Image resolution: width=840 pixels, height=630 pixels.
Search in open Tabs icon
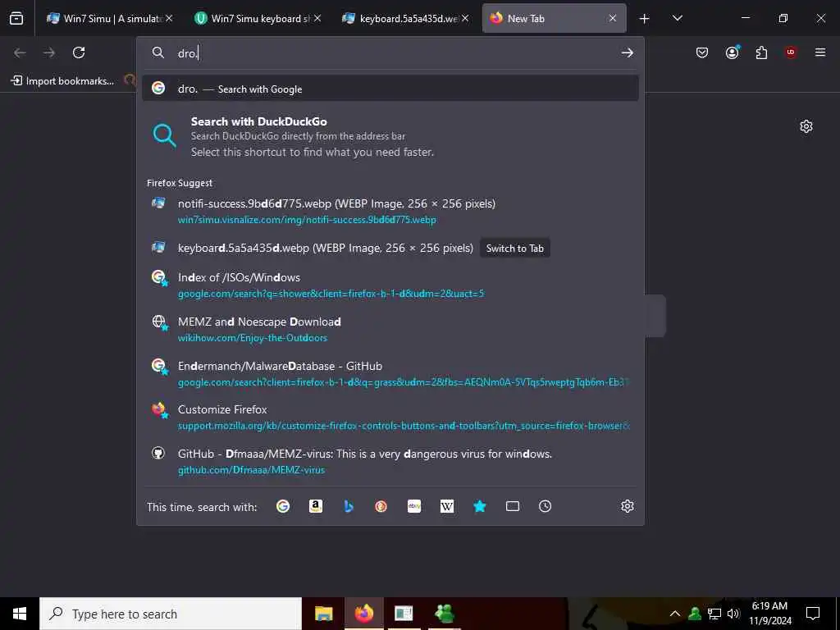click(x=513, y=506)
